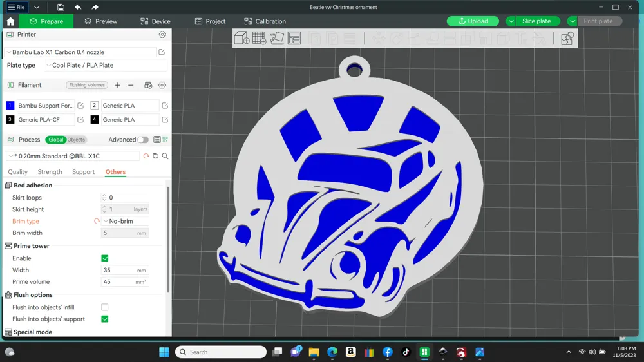Add a filament with plus icon
Screen dimensions: 644x362
click(118, 85)
